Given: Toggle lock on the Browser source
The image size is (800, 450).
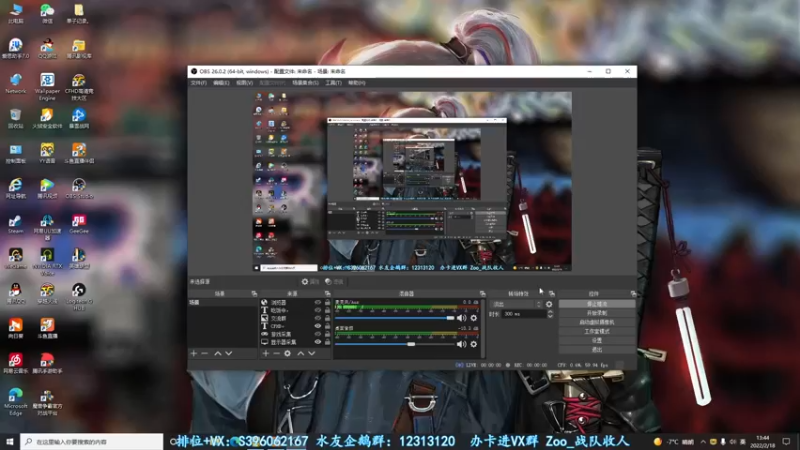Looking at the screenshot, I should tap(328, 303).
